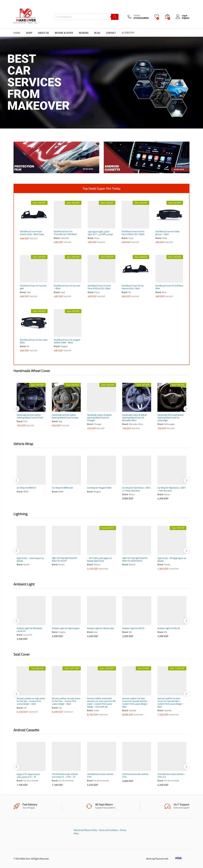Click the Make Over logo
The image size is (203, 868).
tap(26, 16)
